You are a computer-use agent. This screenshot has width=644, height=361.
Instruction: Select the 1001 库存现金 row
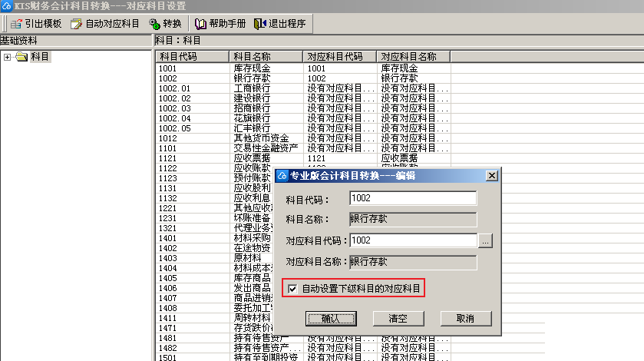230,68
